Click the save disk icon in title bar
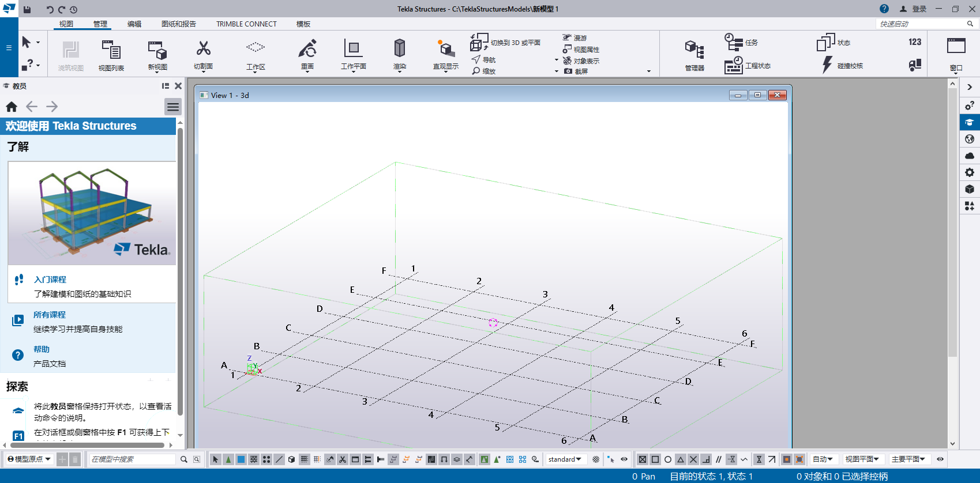 (x=27, y=9)
